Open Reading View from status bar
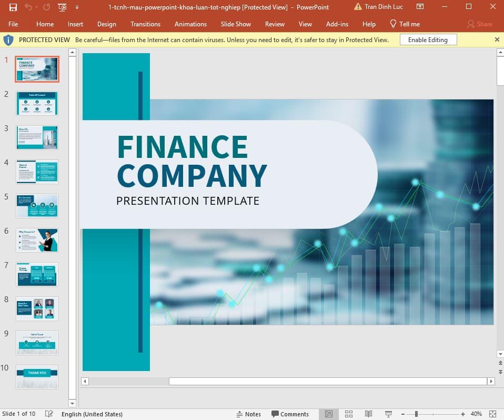This screenshot has width=504, height=420. click(x=369, y=414)
